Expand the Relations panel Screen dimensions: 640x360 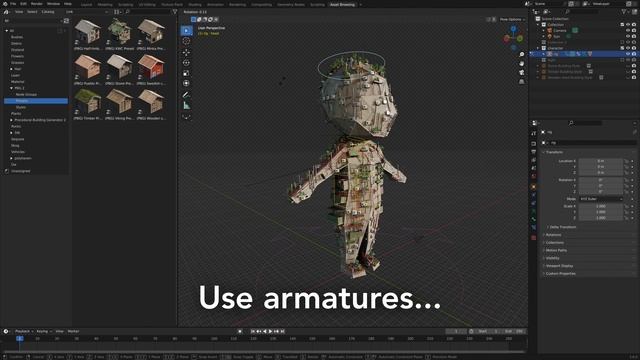(x=552, y=235)
